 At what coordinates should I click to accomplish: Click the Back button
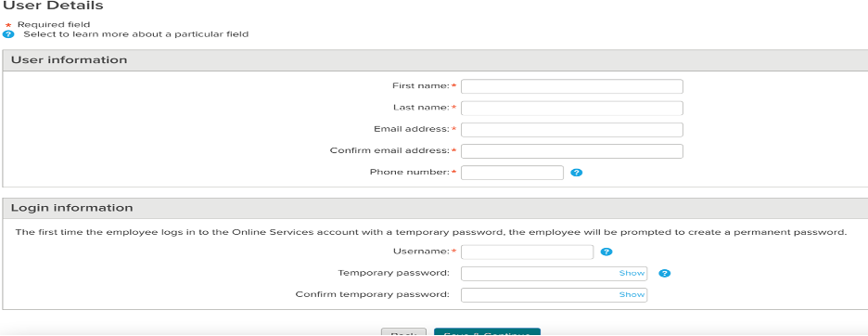[403, 332]
